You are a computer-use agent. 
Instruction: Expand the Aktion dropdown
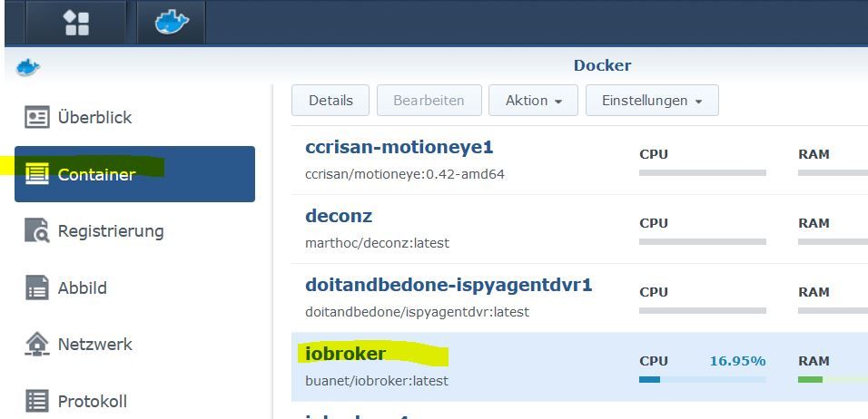point(533,100)
